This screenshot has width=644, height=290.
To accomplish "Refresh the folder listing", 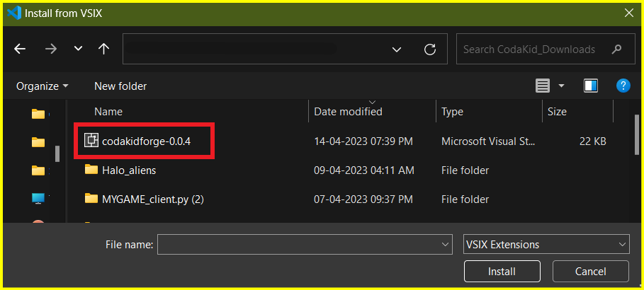I will 429,50.
